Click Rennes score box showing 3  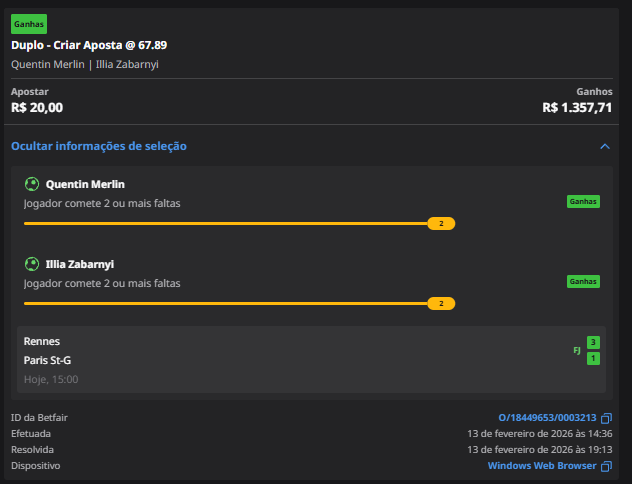click(593, 343)
